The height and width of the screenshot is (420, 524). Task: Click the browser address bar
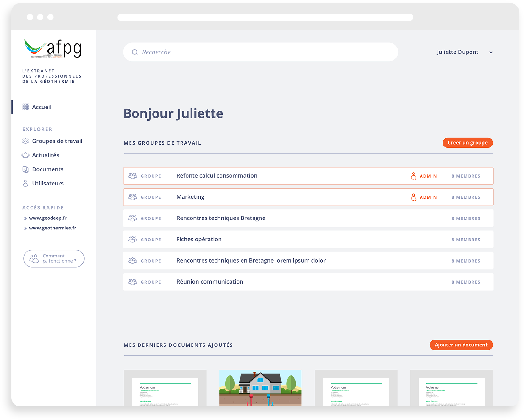click(x=265, y=17)
